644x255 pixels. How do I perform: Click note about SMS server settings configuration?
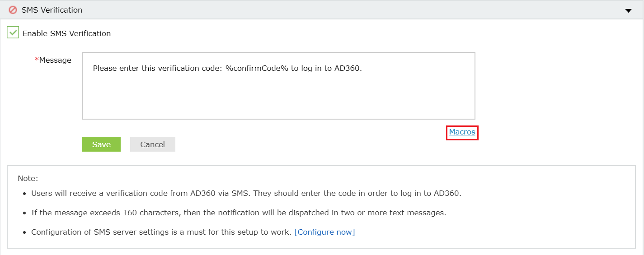[161, 232]
